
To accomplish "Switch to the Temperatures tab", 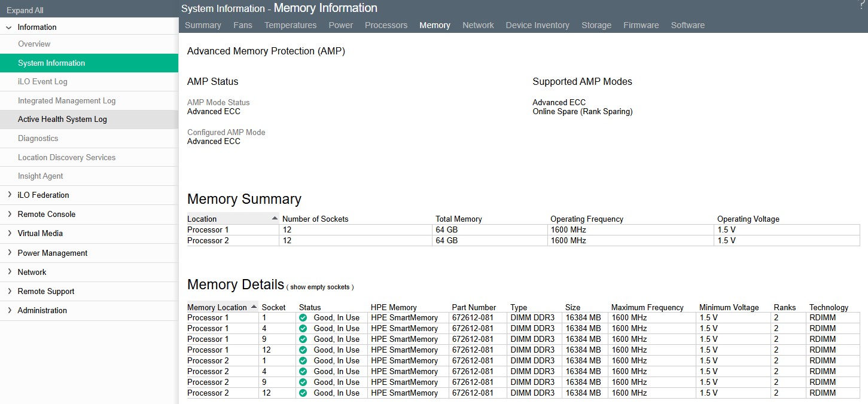I will point(290,25).
